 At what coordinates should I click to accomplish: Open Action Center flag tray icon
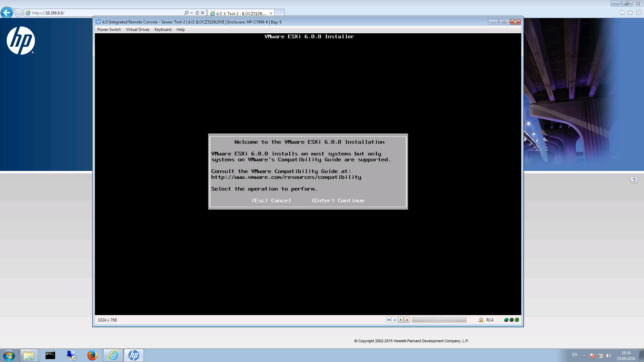tap(592, 356)
